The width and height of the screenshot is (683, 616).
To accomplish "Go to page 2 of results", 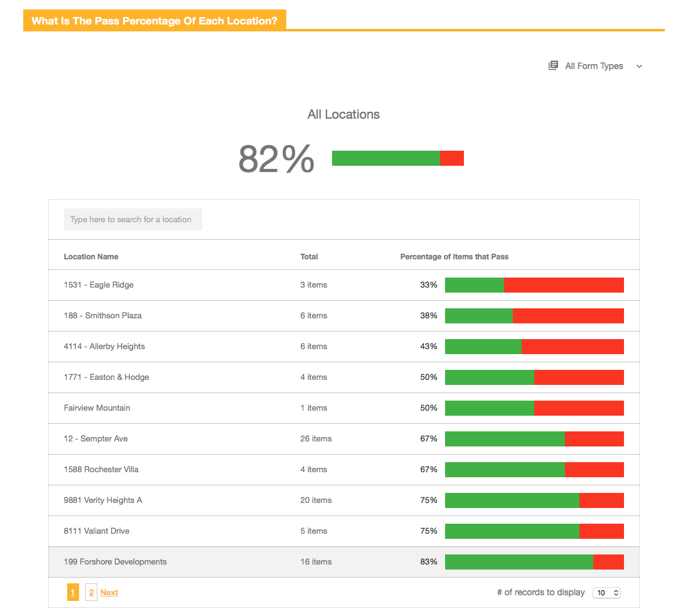I will pyautogui.click(x=91, y=593).
